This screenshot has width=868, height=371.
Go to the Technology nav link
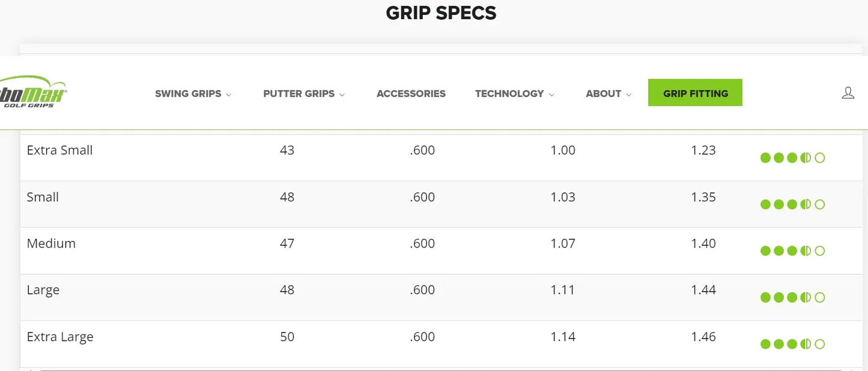509,94
